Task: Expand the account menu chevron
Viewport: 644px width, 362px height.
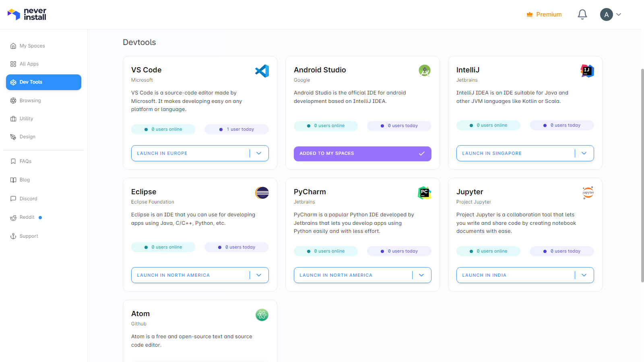Action: 619,14
